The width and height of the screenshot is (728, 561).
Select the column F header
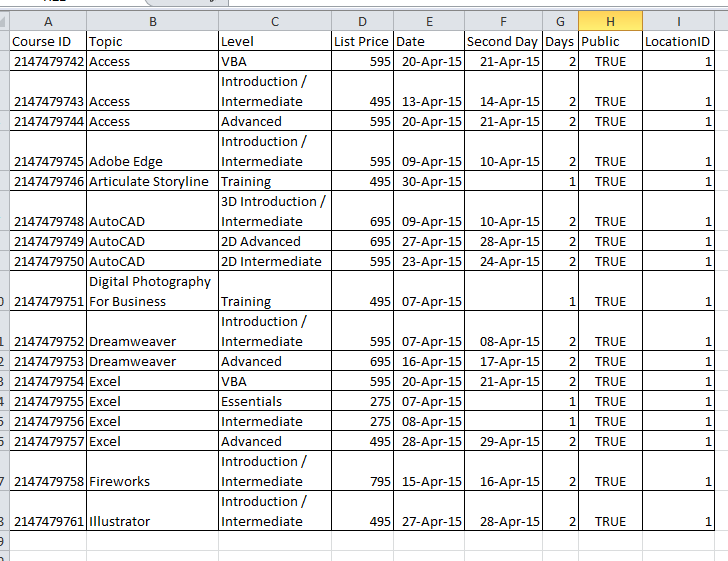coord(503,21)
